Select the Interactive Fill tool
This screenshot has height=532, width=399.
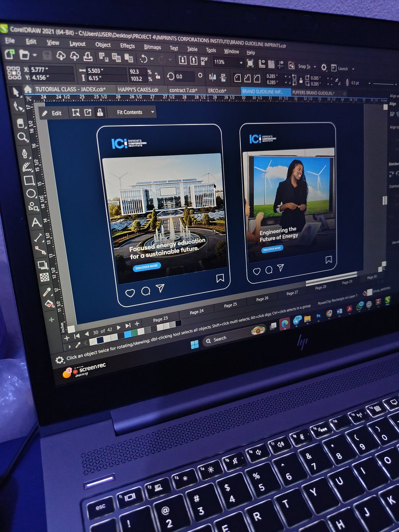pos(49,305)
